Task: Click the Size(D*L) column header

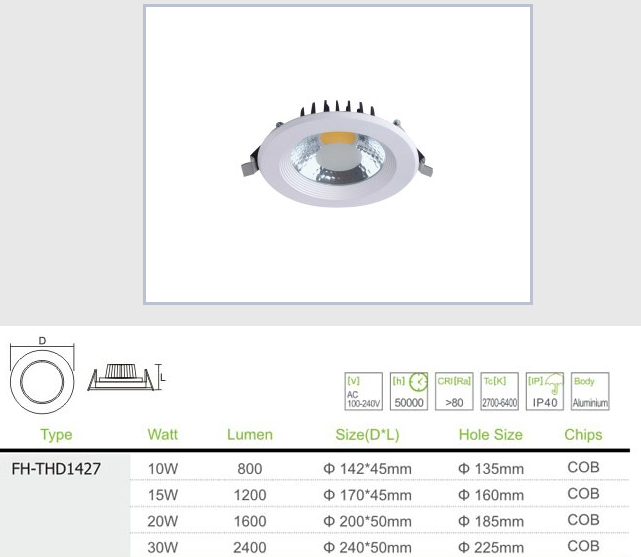Action: (367, 435)
